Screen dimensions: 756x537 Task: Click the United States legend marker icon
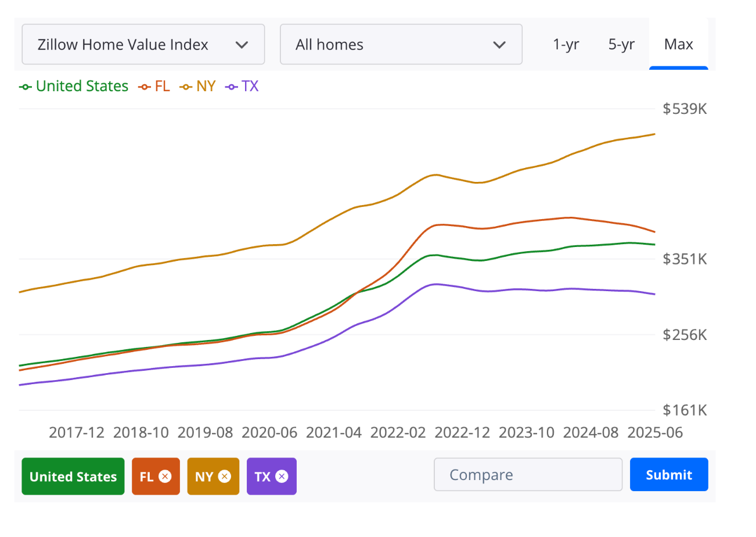click(x=25, y=87)
